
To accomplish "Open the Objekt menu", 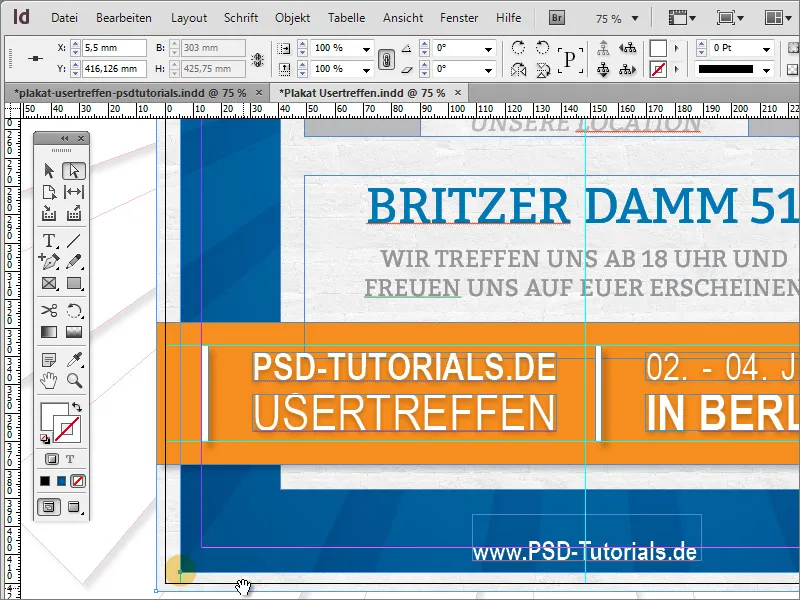I will [292, 18].
